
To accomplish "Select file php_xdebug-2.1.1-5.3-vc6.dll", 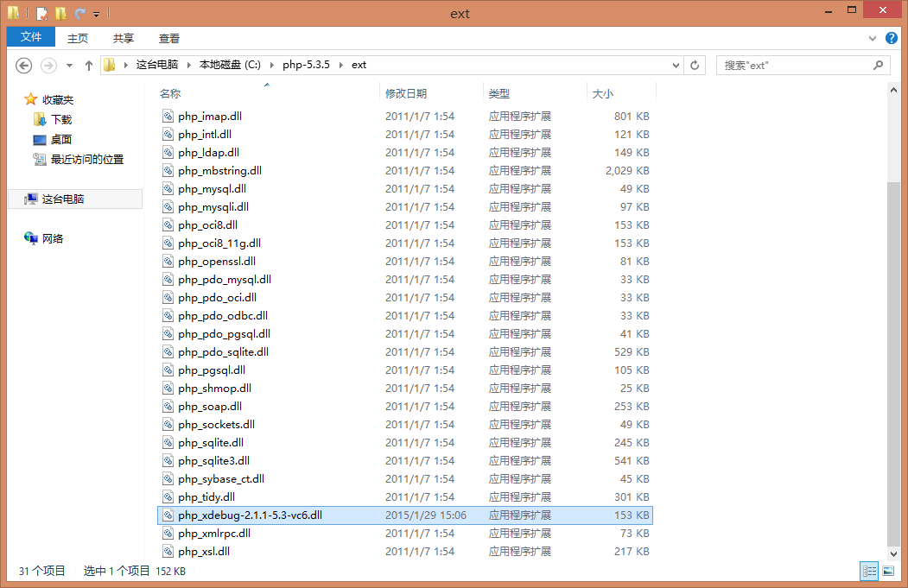I will pos(405,515).
